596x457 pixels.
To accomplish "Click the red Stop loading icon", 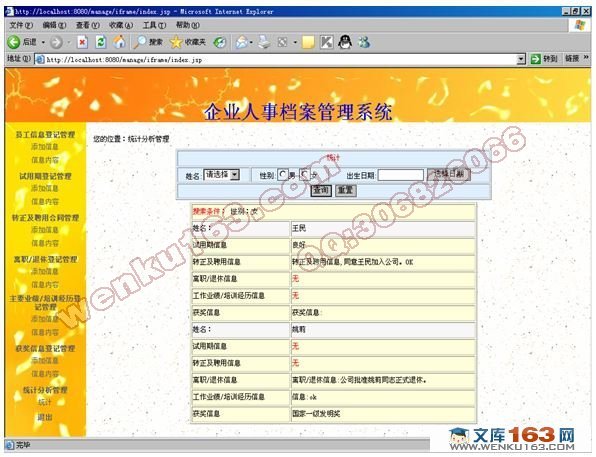I will pyautogui.click(x=82, y=42).
